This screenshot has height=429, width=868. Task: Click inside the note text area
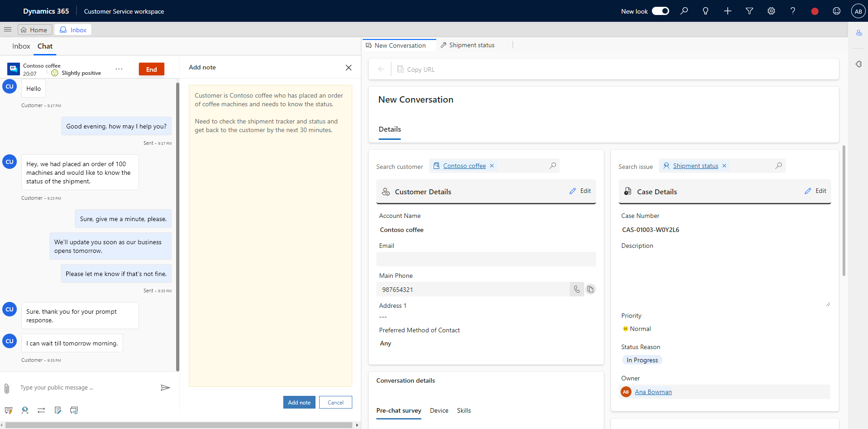271,236
